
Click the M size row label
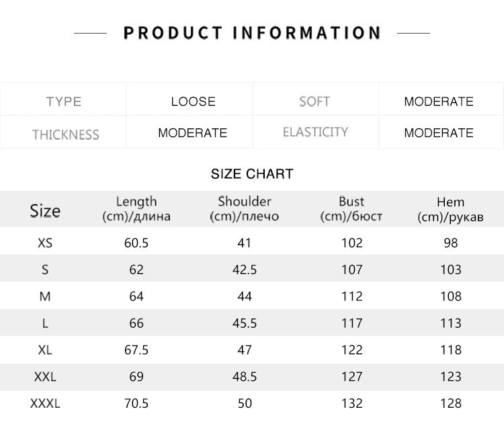(x=45, y=296)
